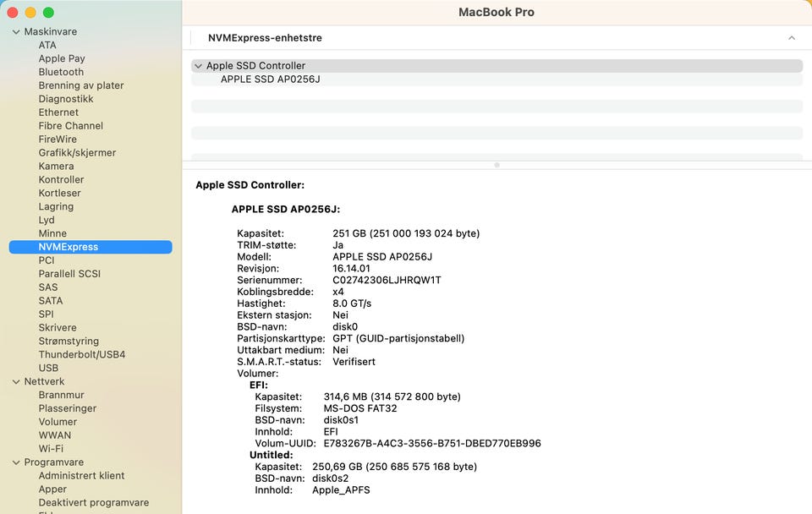
Task: Click the Revisjon value 16.14.01
Action: 351,269
